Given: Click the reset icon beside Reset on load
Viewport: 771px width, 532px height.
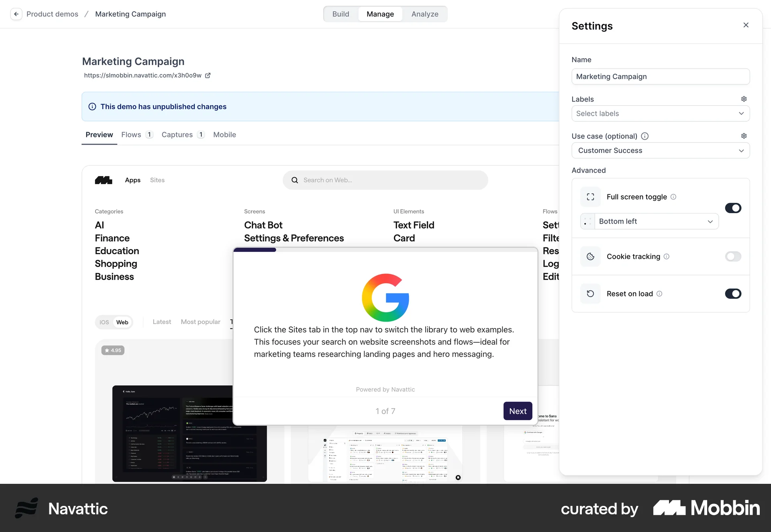Looking at the screenshot, I should pos(590,294).
